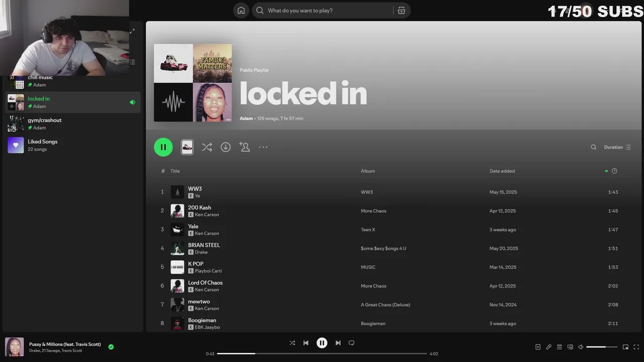Download the locked in playlist
Viewport: 644px width, 362px height.
(226, 147)
